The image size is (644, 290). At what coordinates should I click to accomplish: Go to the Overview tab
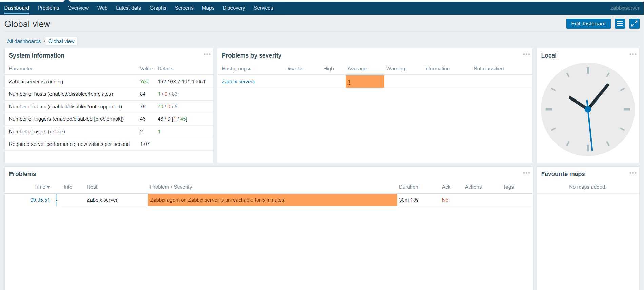tap(78, 8)
